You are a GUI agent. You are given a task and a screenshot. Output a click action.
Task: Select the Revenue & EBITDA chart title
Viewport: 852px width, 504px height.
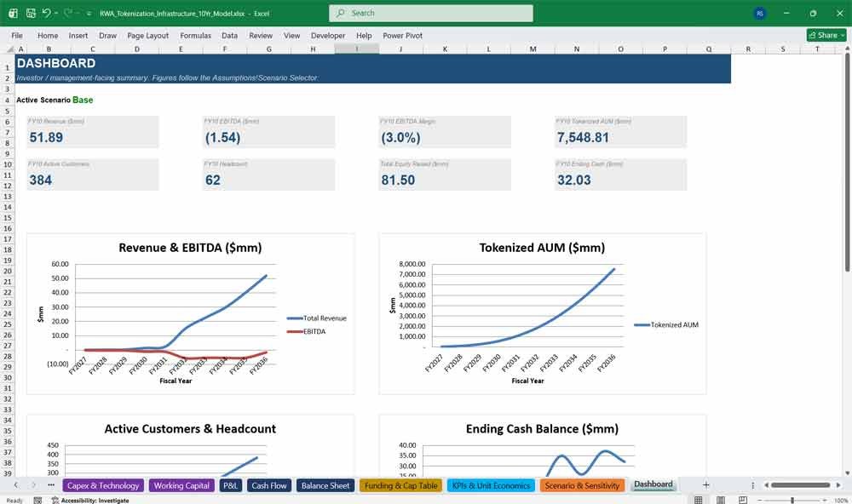(x=190, y=248)
